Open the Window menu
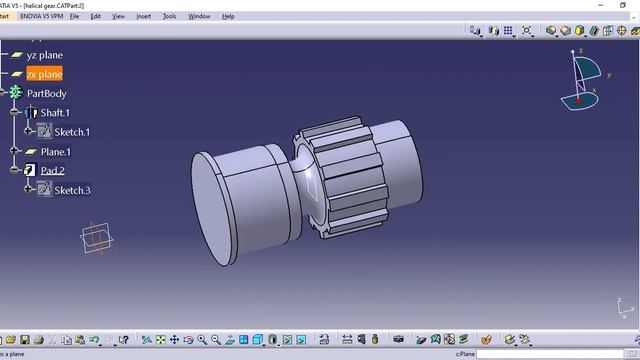The width and height of the screenshot is (640, 360). (x=199, y=16)
